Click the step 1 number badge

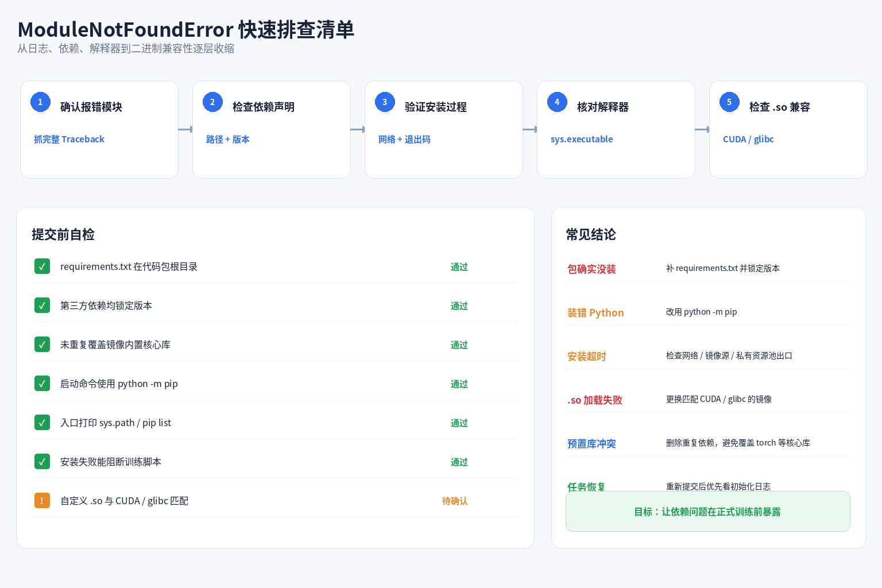pos(40,102)
